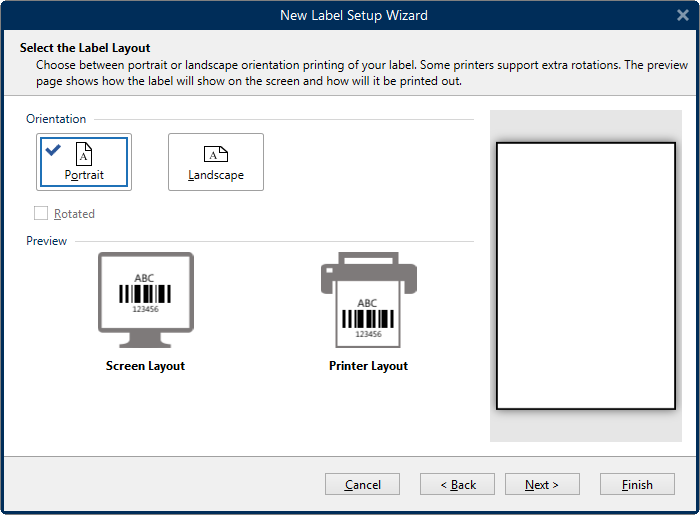Click the Rotated checkbox label text

(74, 214)
